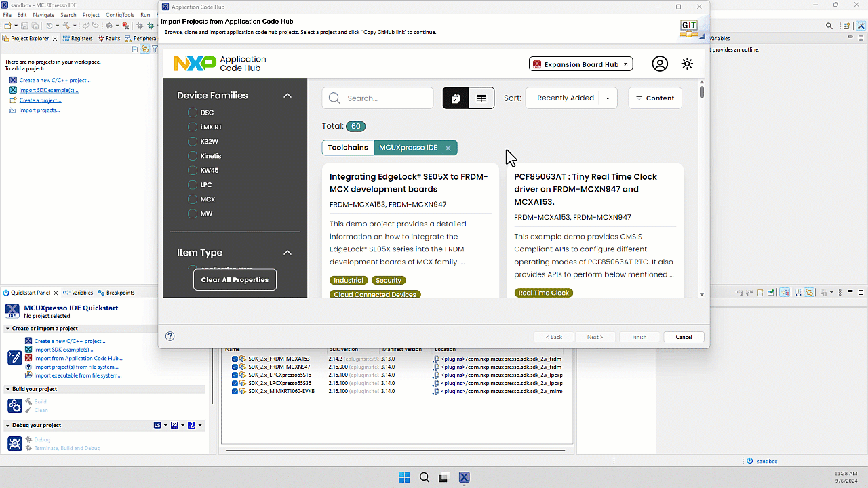
Task: Click the Industrial tag on the EdgeLock card
Action: point(349,280)
